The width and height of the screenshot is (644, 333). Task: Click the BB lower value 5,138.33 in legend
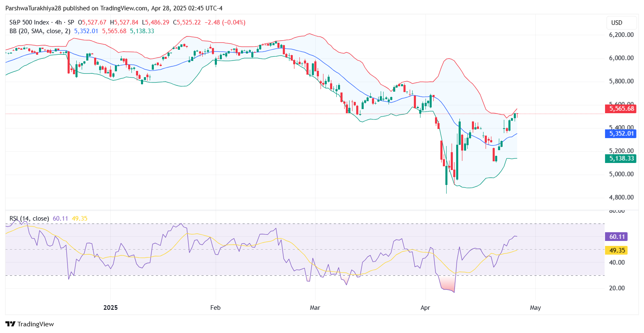[142, 31]
